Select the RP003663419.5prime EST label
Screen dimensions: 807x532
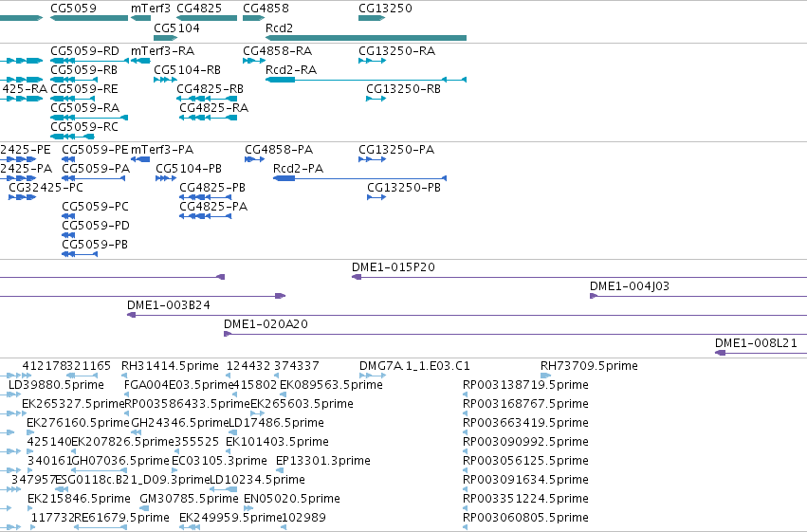point(525,424)
